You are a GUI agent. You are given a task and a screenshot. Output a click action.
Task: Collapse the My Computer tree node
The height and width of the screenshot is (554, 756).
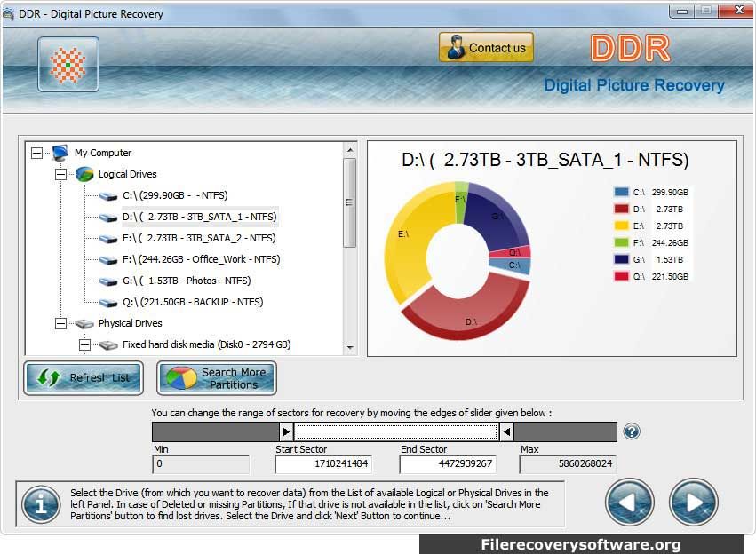pos(36,154)
